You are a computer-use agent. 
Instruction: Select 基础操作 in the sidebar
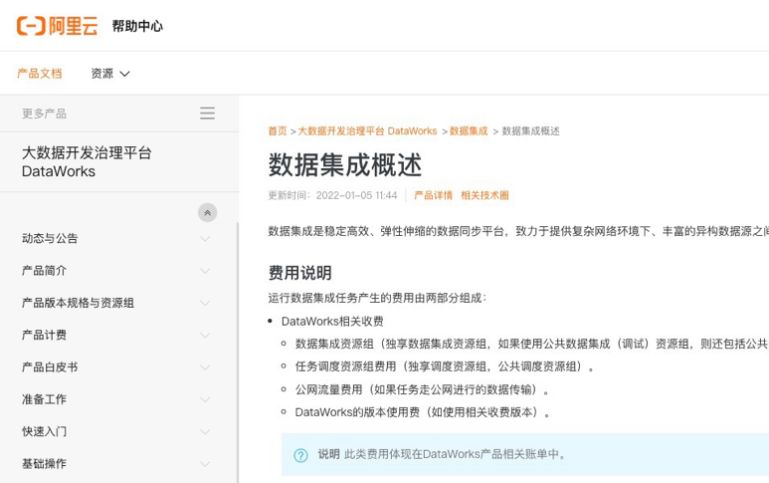tap(44, 463)
